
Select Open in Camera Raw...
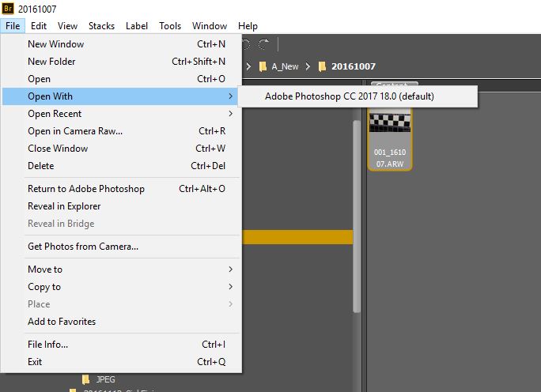(x=122, y=131)
